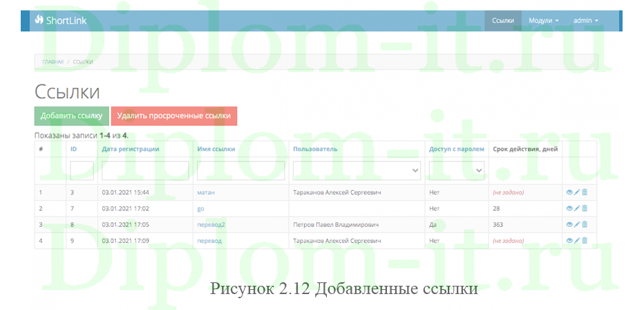This screenshot has width=644, height=310.
Task: Navigate to ГЛАВНАЯ breadcrumb
Action: pyautogui.click(x=53, y=62)
